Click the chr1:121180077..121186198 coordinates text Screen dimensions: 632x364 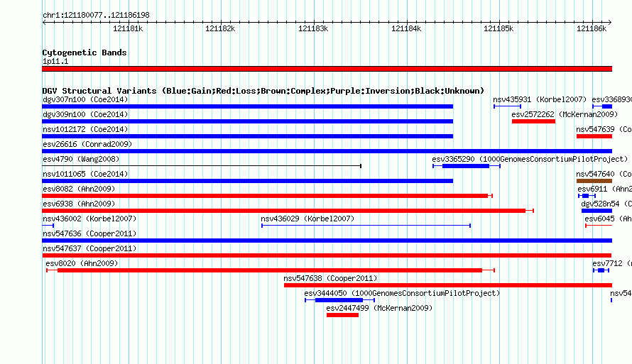click(x=96, y=15)
